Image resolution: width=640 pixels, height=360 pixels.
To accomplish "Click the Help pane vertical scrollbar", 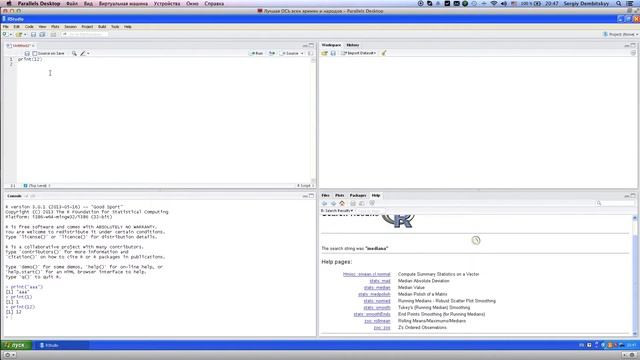I will point(635,276).
